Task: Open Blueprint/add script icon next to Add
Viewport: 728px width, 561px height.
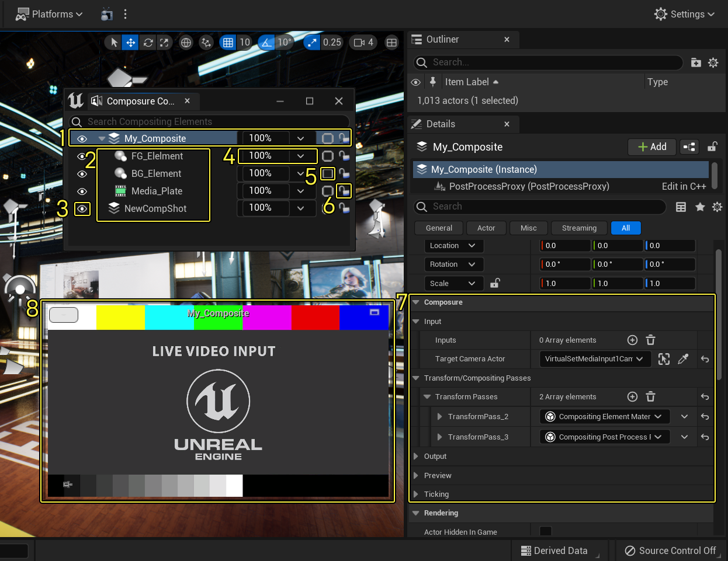Action: pyautogui.click(x=689, y=147)
